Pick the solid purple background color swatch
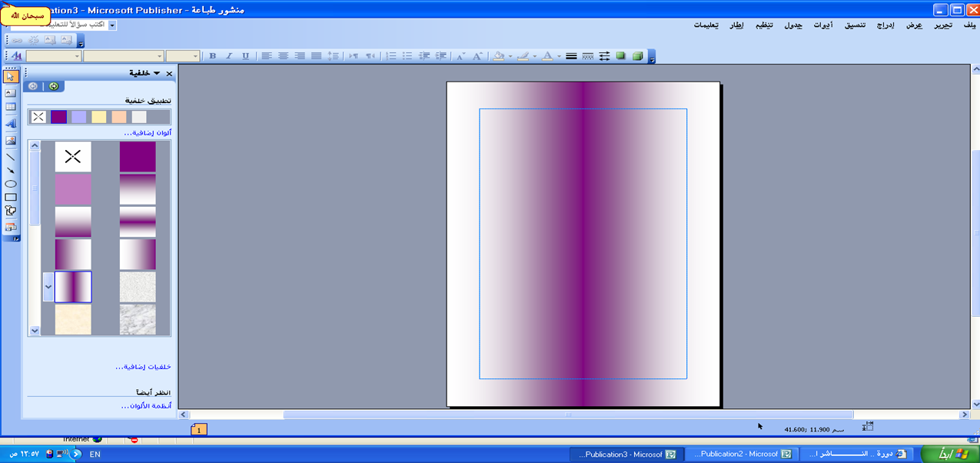 (x=58, y=117)
